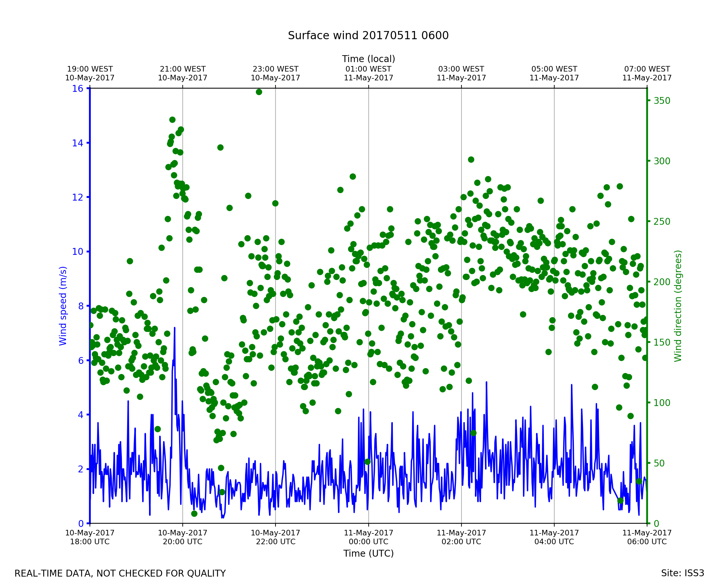Screen dimensions: 719x588
Task: Click the blue '8' wind speed tick
Action: (81, 306)
